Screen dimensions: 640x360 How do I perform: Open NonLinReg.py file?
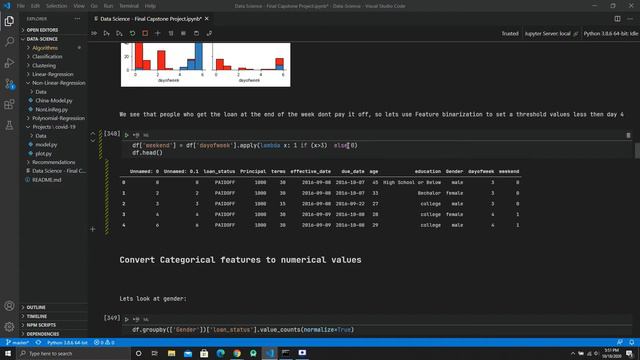(x=51, y=109)
